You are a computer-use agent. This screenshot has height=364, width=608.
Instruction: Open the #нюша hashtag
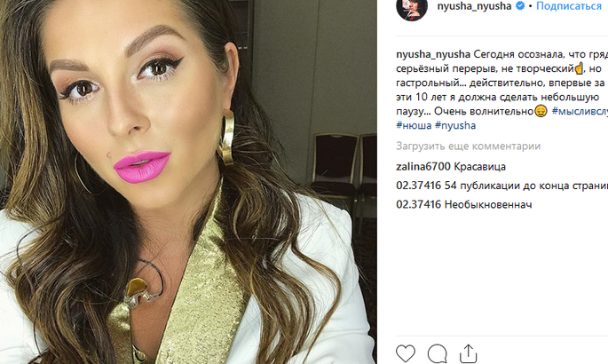(x=414, y=125)
